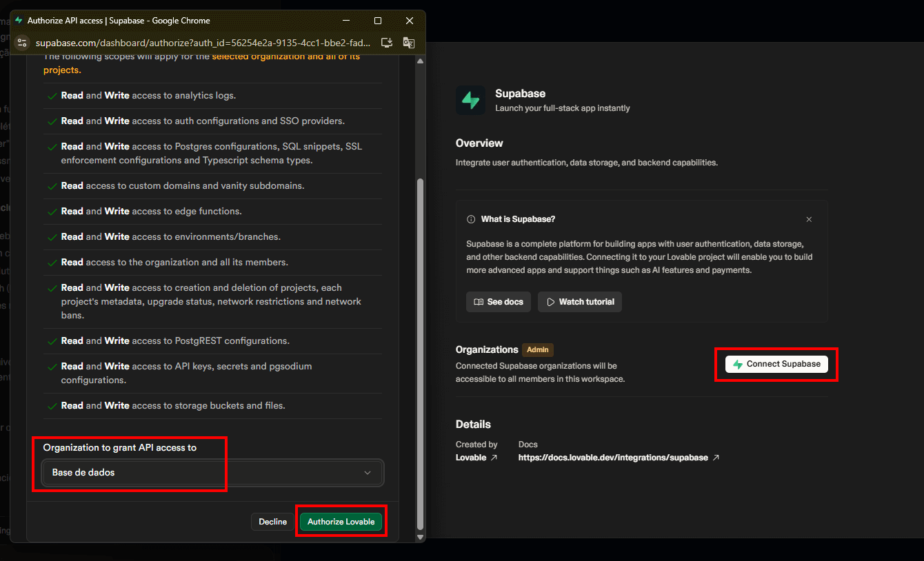Screen dimensions: 924x561
Task: Click the Decline button
Action: tap(272, 522)
